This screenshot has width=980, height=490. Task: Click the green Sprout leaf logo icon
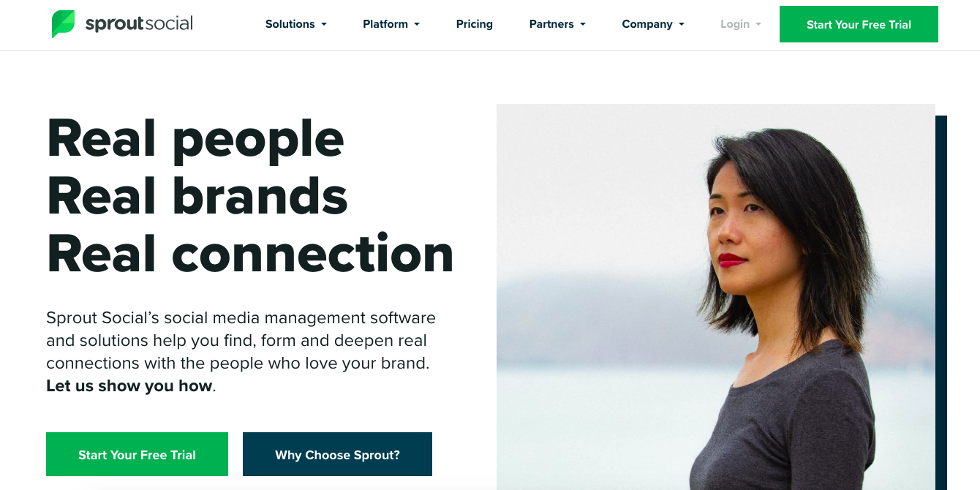point(63,24)
